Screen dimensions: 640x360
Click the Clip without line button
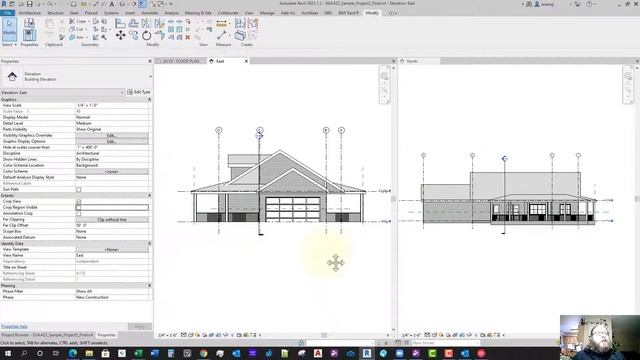click(x=112, y=220)
